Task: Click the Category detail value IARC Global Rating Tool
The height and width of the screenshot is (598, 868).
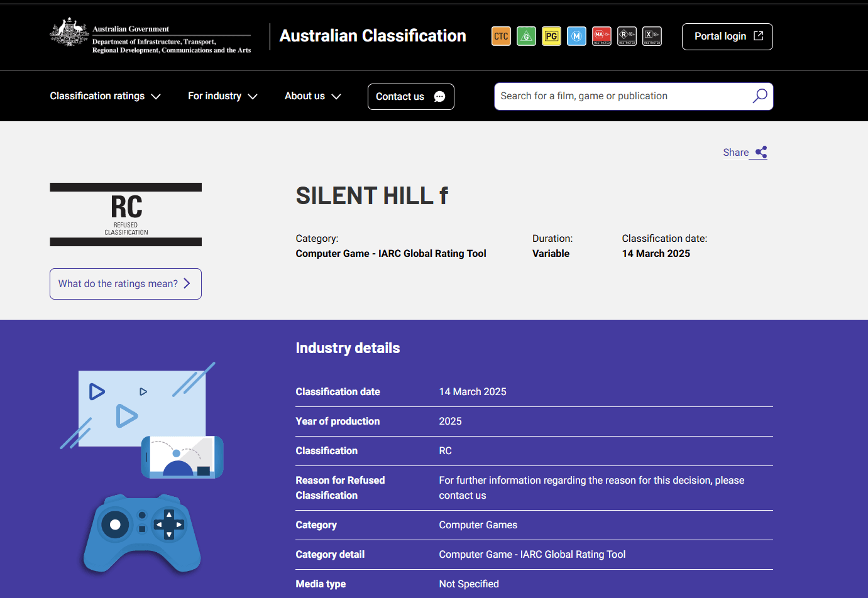Action: [x=532, y=555]
